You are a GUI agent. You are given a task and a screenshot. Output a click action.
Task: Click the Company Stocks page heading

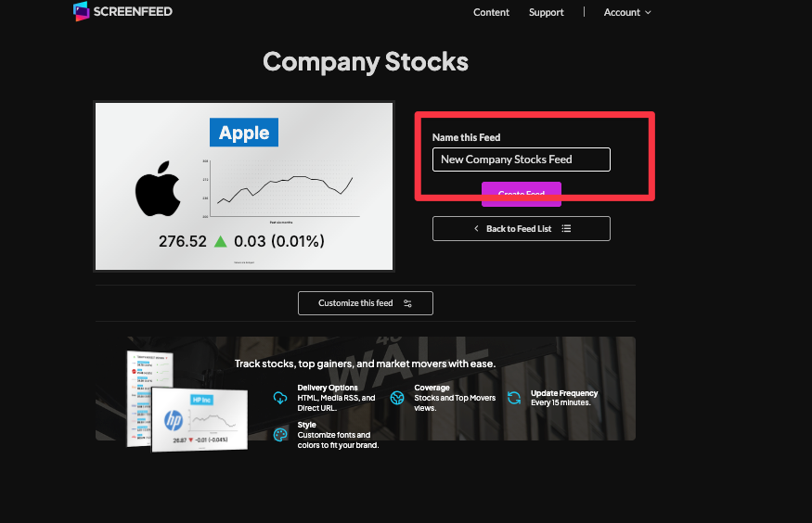[366, 62]
